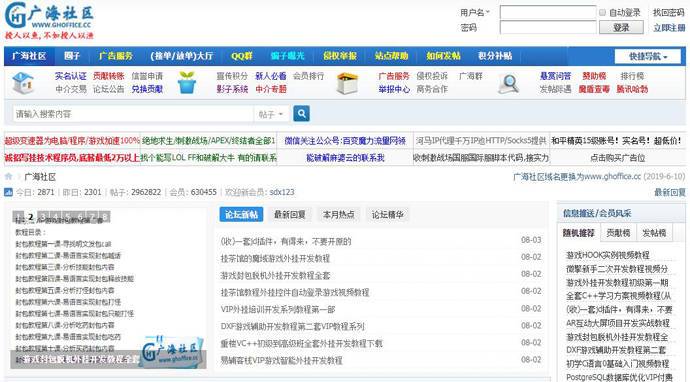Select the 随机推荐 sidebar tab

pos(579,233)
